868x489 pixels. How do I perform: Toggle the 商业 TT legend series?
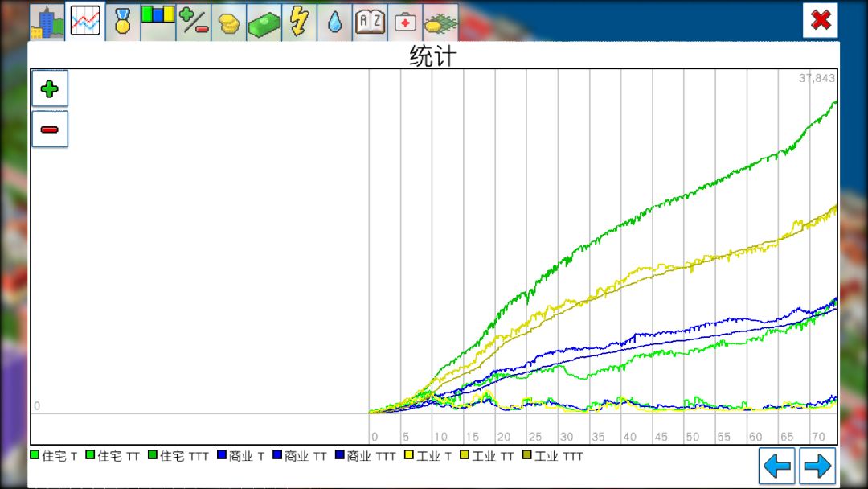click(300, 456)
